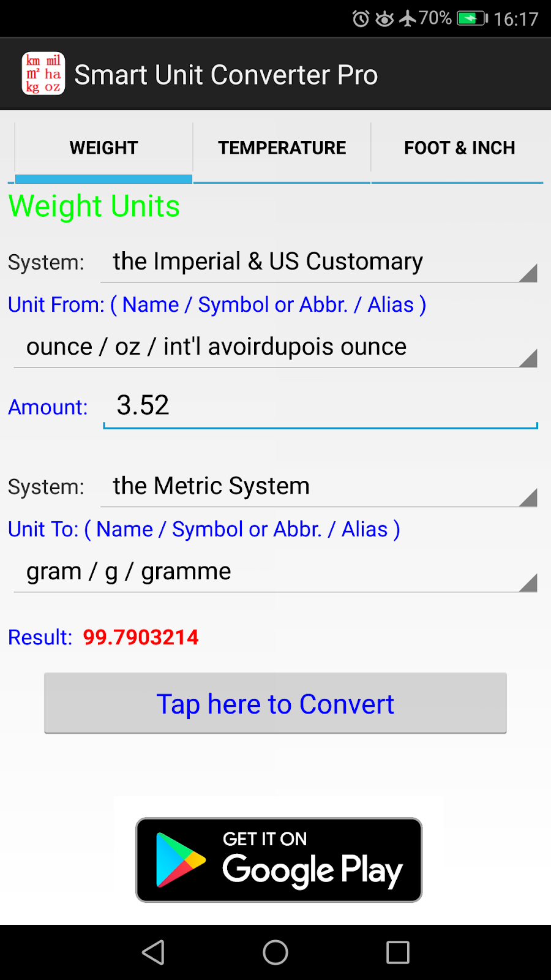The height and width of the screenshot is (980, 551).
Task: Tap the battery charging icon
Action: pos(472,18)
